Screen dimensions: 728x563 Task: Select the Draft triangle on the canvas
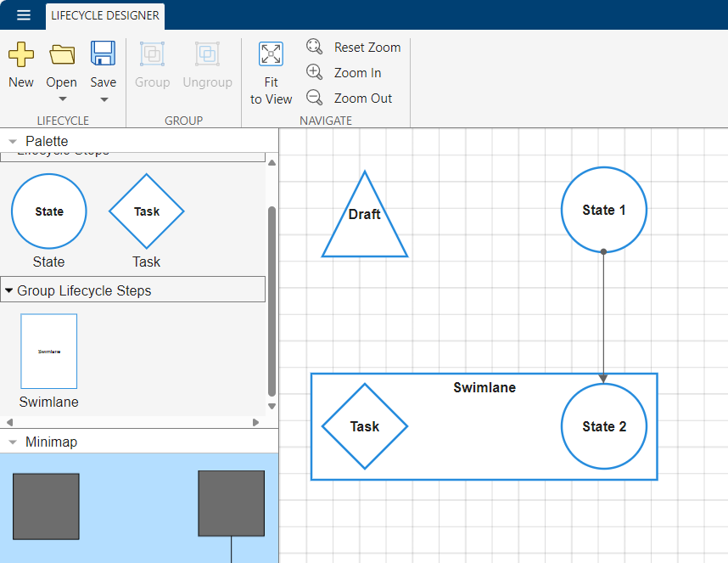click(364, 219)
